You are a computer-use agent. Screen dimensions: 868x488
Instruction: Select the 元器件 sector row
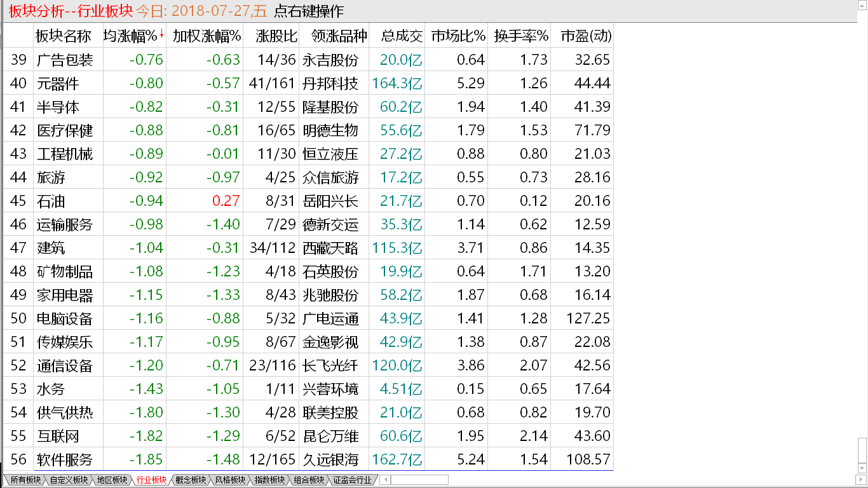point(308,83)
